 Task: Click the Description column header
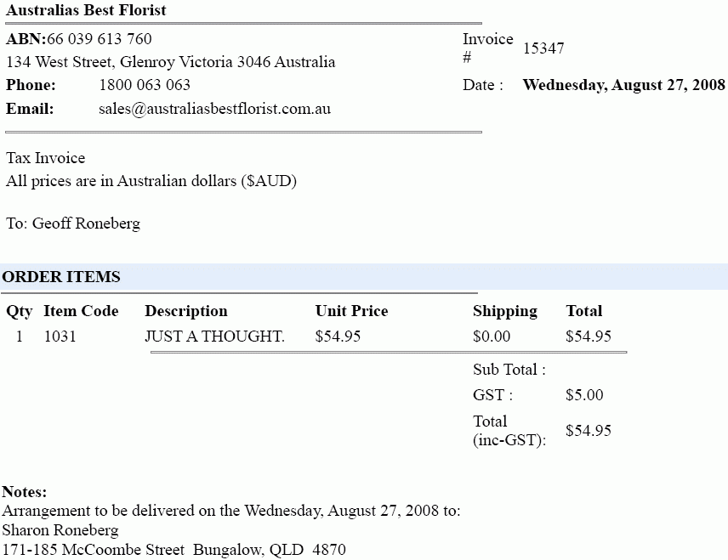point(186,311)
